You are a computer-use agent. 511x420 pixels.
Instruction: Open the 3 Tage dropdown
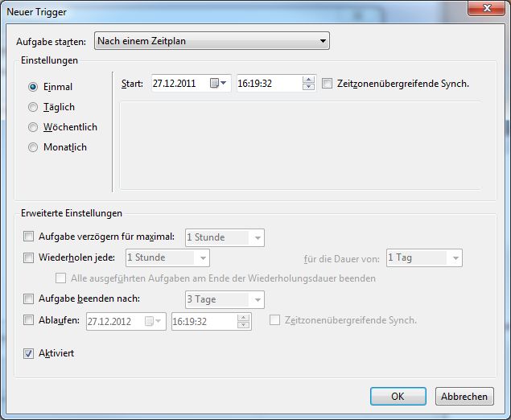point(225,299)
